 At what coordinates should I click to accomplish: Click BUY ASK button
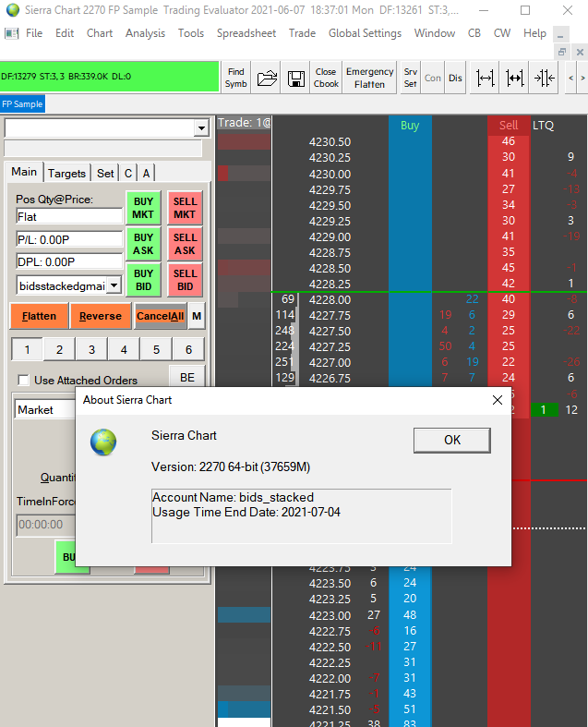tap(143, 244)
